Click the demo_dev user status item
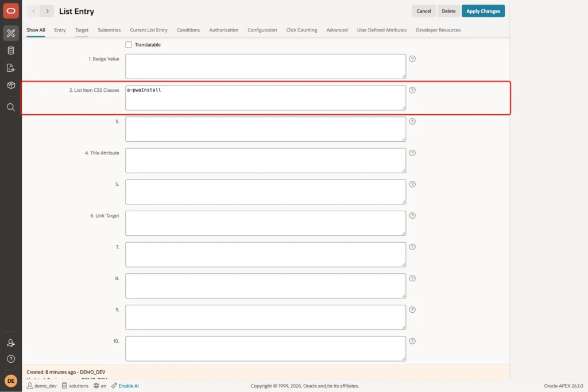This screenshot has height=392, width=588. 41,386
